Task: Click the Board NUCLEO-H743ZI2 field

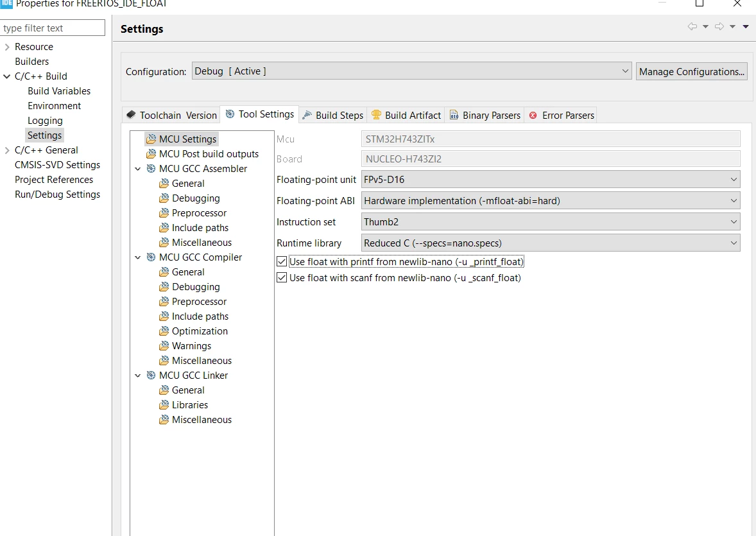Action: click(x=551, y=159)
